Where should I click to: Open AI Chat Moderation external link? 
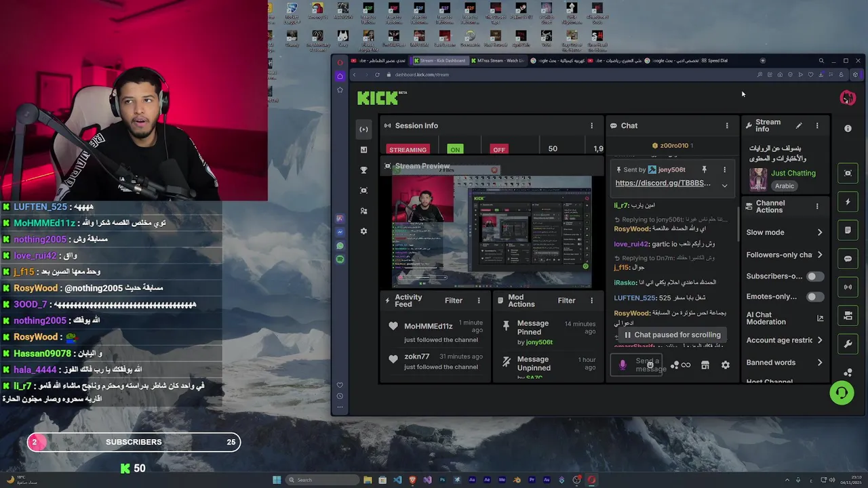[820, 318]
